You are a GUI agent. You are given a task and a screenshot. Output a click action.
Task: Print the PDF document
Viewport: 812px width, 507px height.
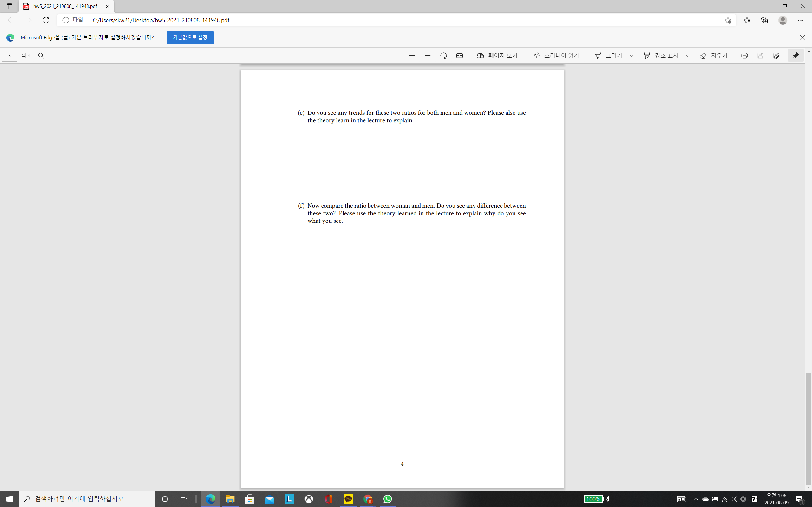pos(744,56)
